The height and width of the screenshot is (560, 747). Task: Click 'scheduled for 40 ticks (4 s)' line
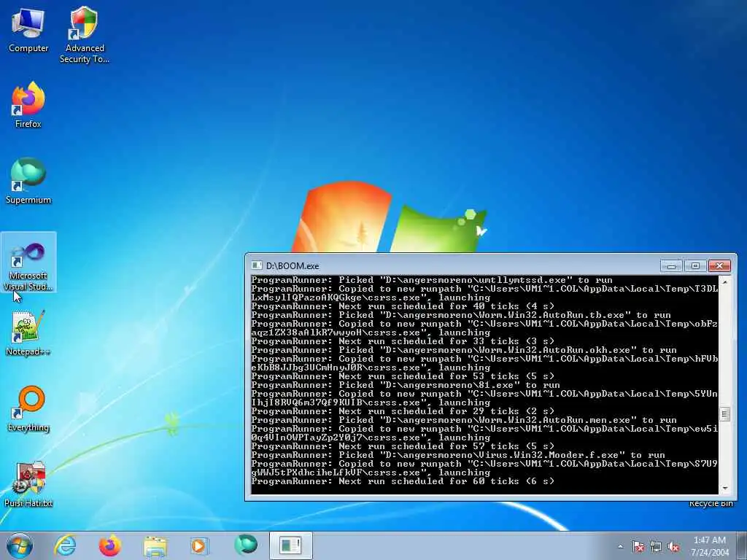[x=403, y=306]
